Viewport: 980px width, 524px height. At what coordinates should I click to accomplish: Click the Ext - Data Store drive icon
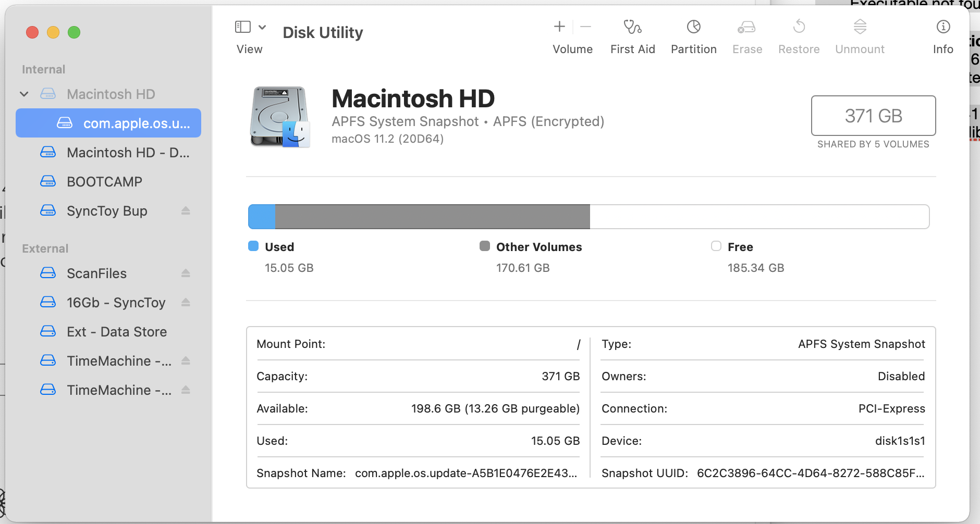click(48, 331)
